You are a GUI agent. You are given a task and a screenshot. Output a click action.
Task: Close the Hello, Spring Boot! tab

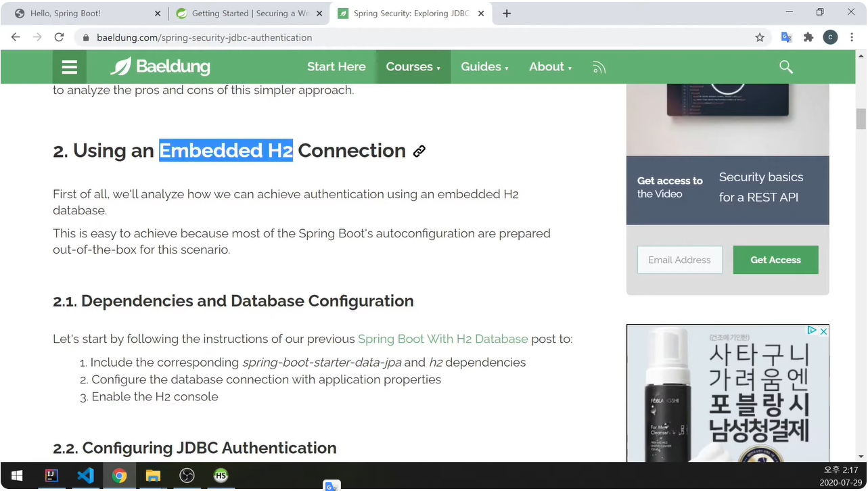[158, 14]
